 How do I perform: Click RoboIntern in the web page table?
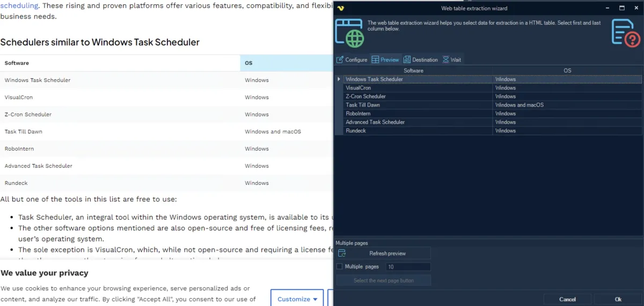point(19,149)
